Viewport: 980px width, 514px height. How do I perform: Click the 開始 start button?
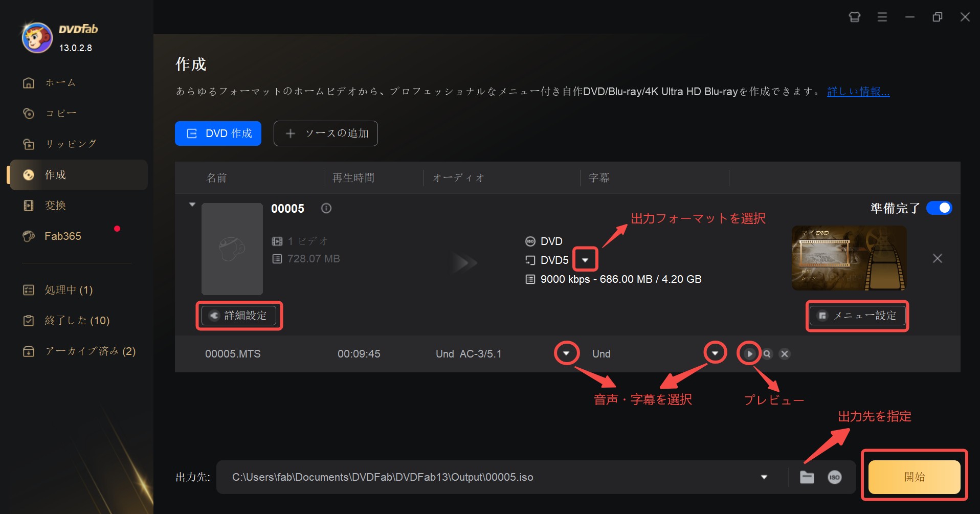[915, 477]
